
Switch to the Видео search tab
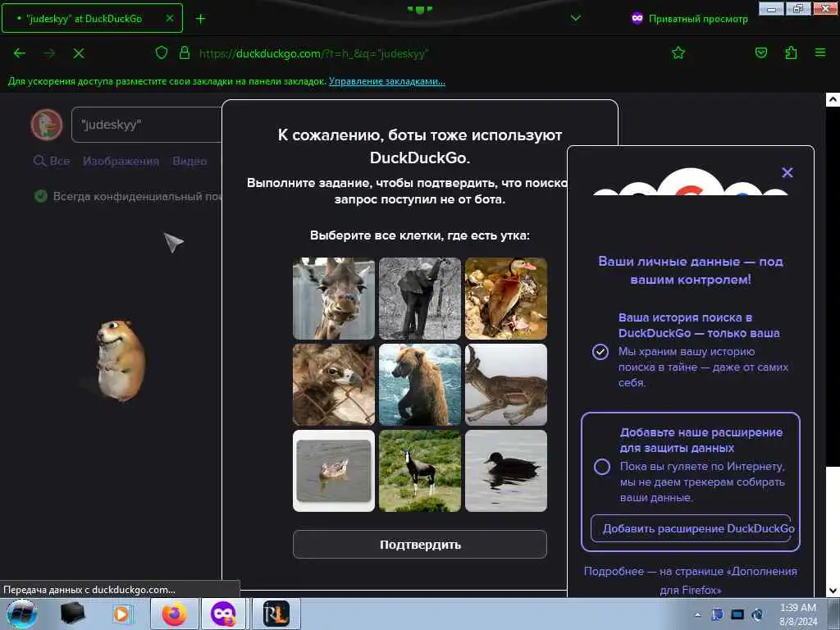click(189, 161)
